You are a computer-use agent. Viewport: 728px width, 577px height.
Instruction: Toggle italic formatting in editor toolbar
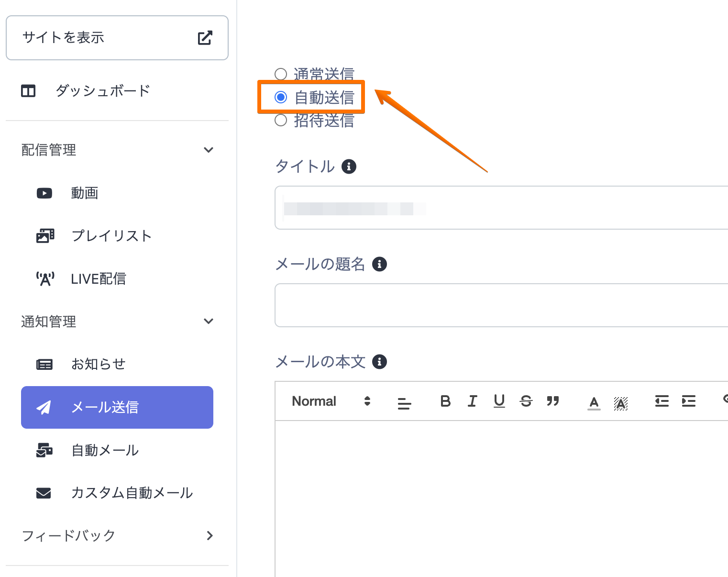tap(472, 401)
